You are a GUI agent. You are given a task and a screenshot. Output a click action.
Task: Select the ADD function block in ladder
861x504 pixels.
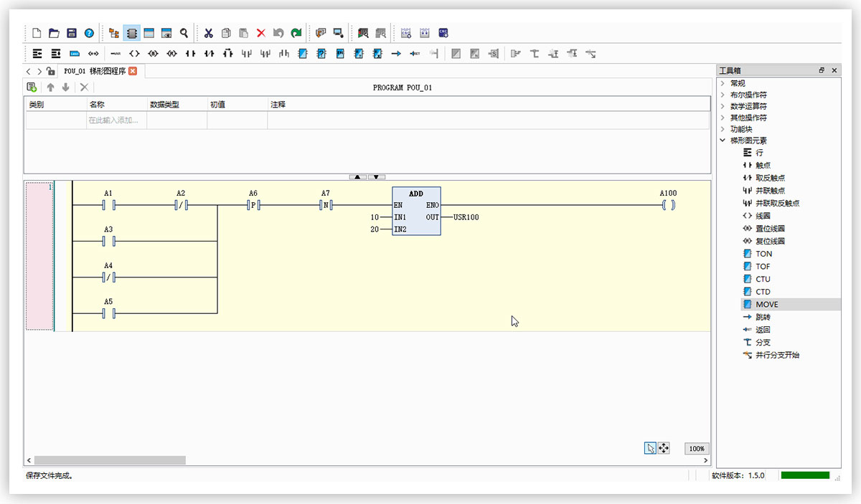pyautogui.click(x=416, y=211)
